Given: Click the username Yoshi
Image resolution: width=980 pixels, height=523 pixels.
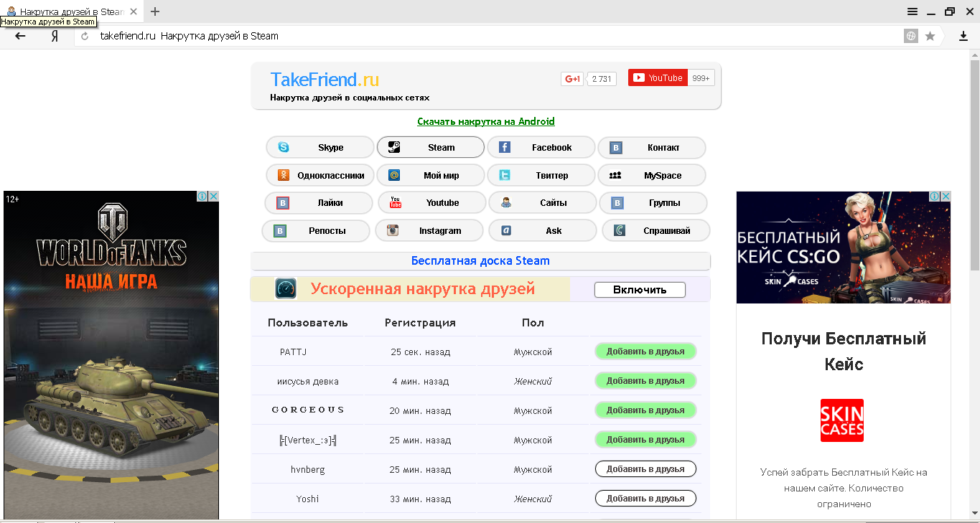Looking at the screenshot, I should pos(308,499).
